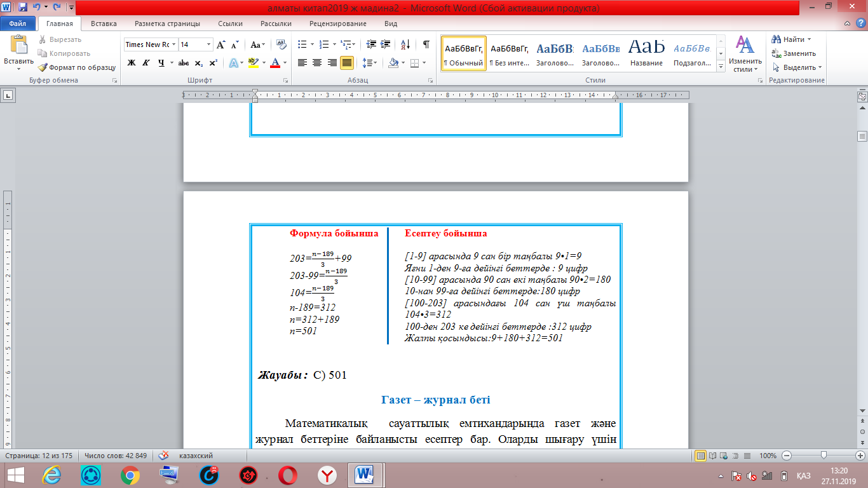Expand the numbered list dropdown arrow
Image resolution: width=868 pixels, height=488 pixels.
[334, 44]
